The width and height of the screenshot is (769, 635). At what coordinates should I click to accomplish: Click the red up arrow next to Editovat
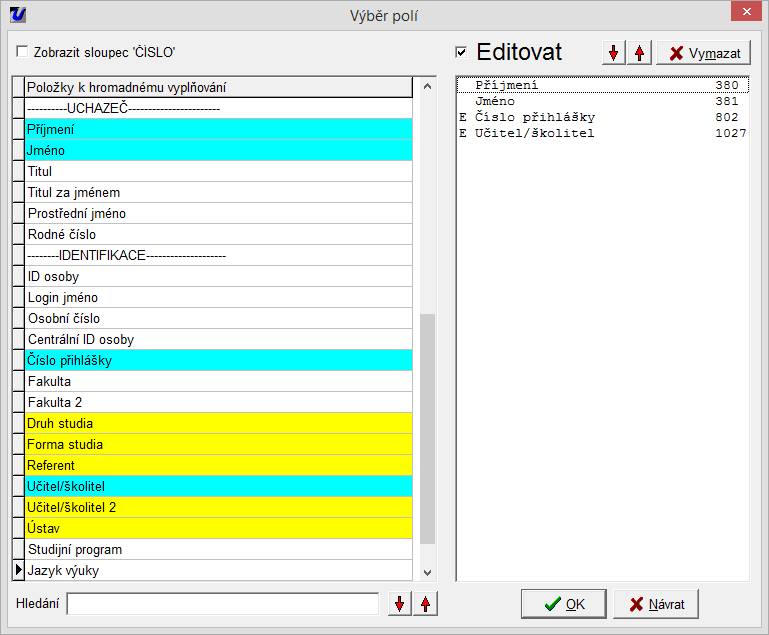point(639,53)
